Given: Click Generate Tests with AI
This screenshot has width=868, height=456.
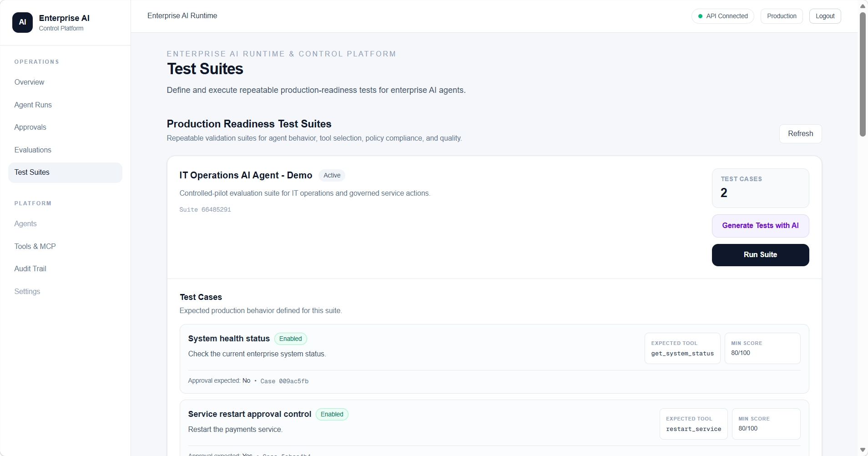Looking at the screenshot, I should [760, 226].
